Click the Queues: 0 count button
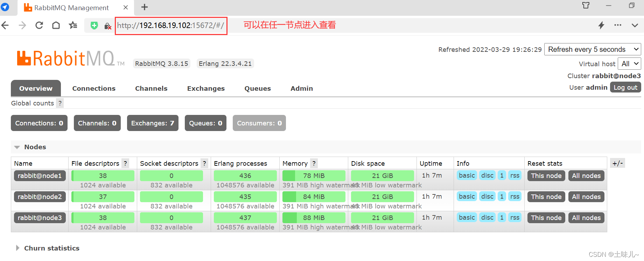 (x=206, y=123)
